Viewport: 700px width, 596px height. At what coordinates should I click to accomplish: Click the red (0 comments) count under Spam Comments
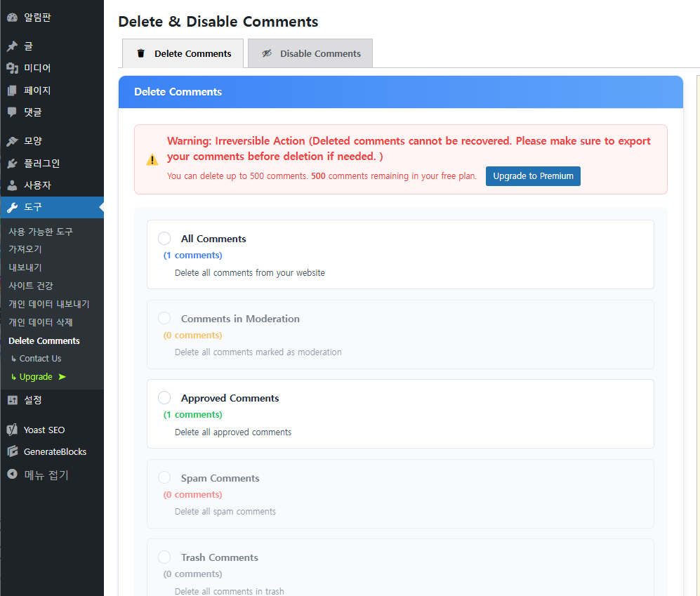[193, 495]
